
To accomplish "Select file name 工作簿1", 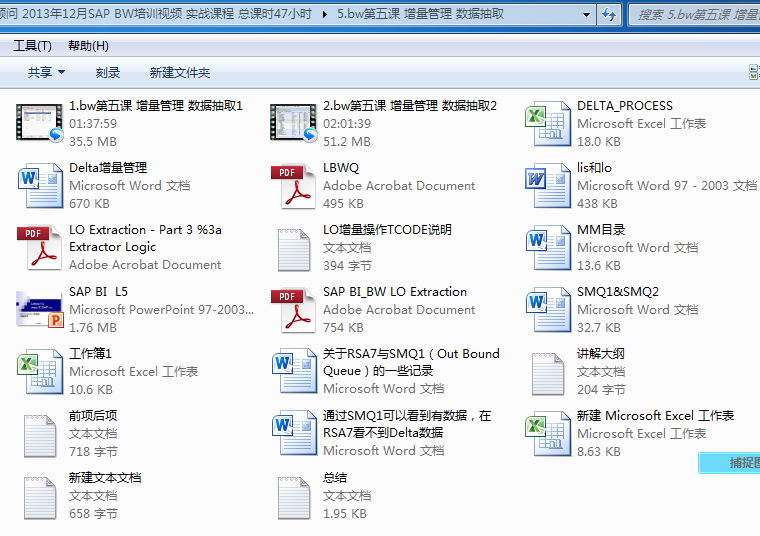I will 90,354.
